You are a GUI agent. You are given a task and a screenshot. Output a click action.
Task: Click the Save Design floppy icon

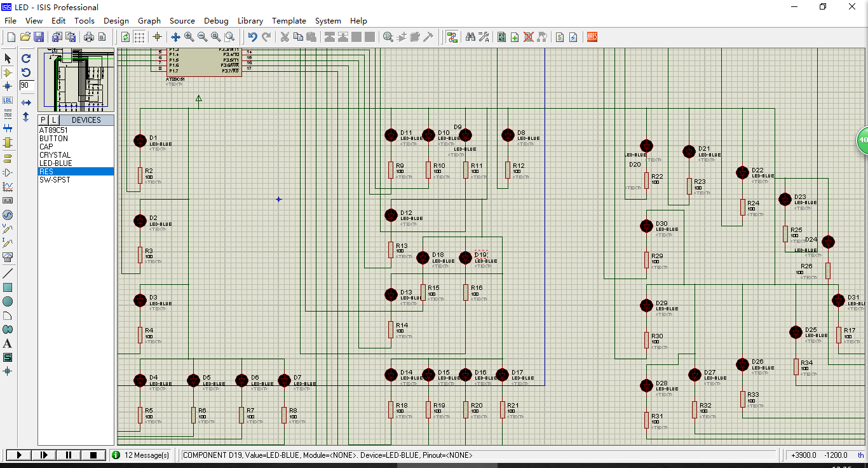[39, 37]
